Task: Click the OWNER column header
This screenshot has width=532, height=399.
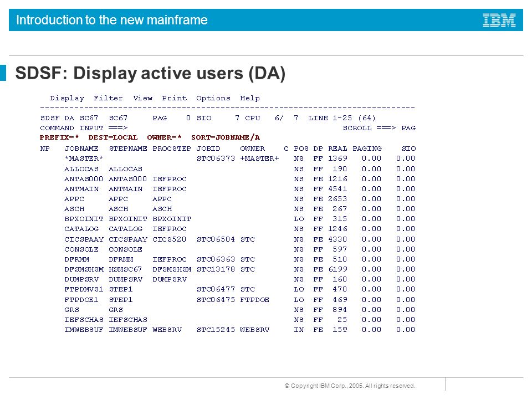Action: coord(253,149)
